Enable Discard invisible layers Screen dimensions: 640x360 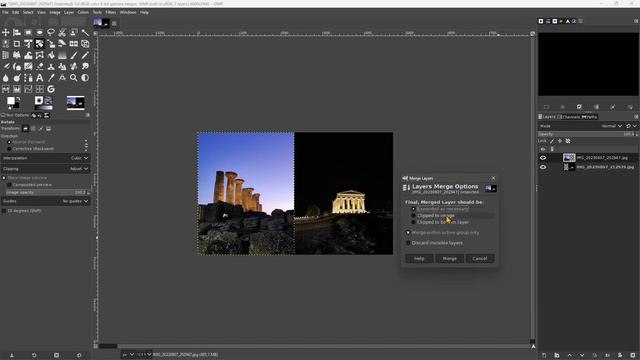tap(434, 243)
